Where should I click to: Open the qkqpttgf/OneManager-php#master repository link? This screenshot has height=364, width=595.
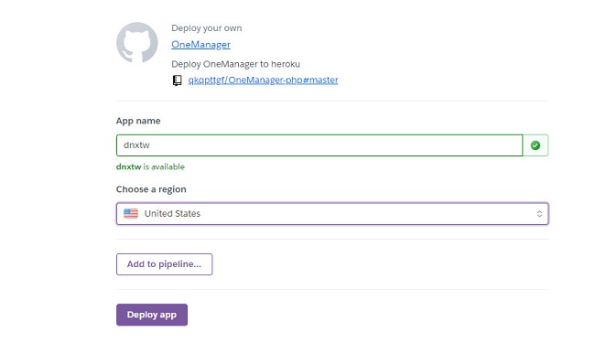263,80
